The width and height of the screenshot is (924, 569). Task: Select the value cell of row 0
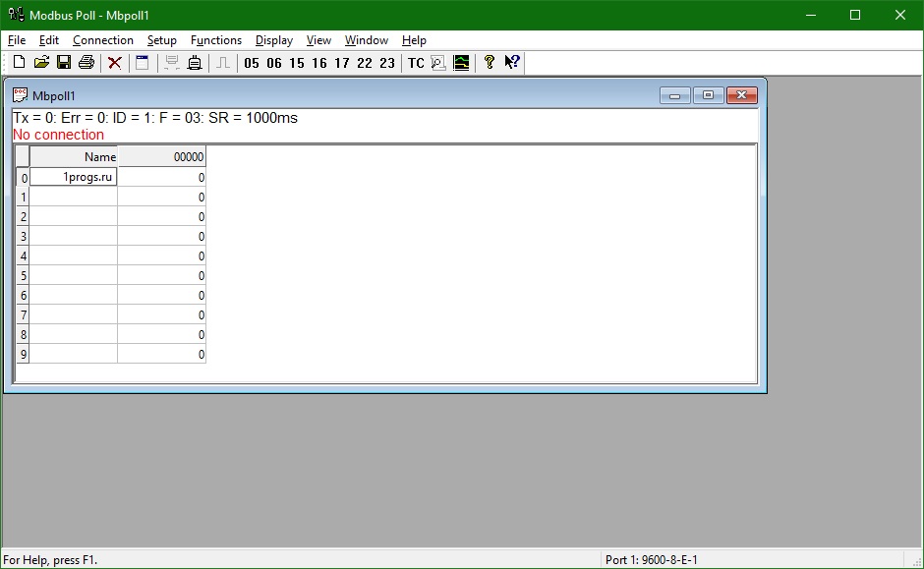click(162, 177)
